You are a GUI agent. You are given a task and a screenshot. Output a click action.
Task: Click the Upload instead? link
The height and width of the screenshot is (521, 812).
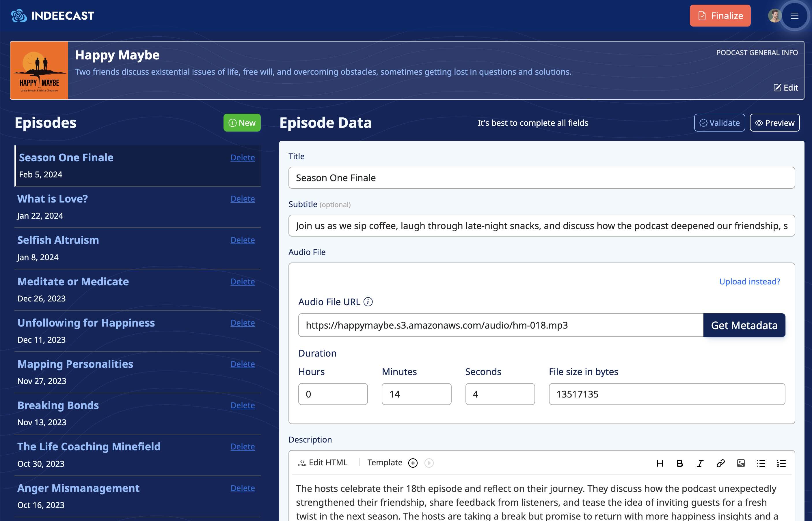point(749,282)
